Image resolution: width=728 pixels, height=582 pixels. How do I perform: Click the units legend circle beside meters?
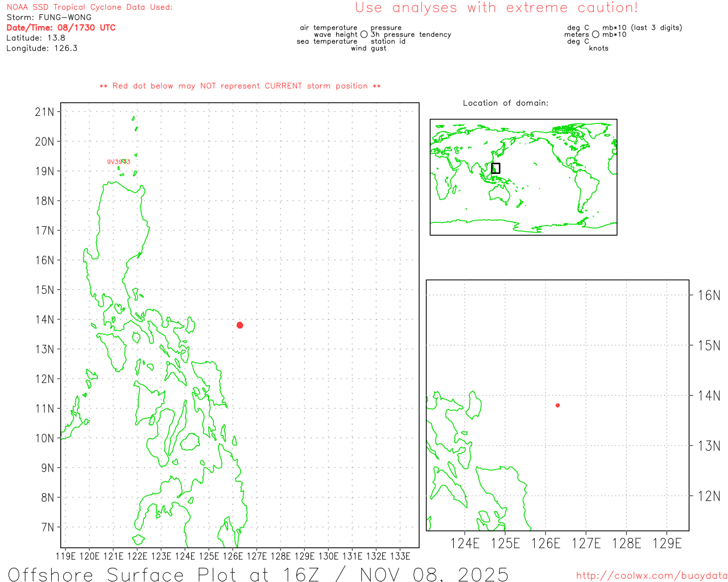coord(595,35)
